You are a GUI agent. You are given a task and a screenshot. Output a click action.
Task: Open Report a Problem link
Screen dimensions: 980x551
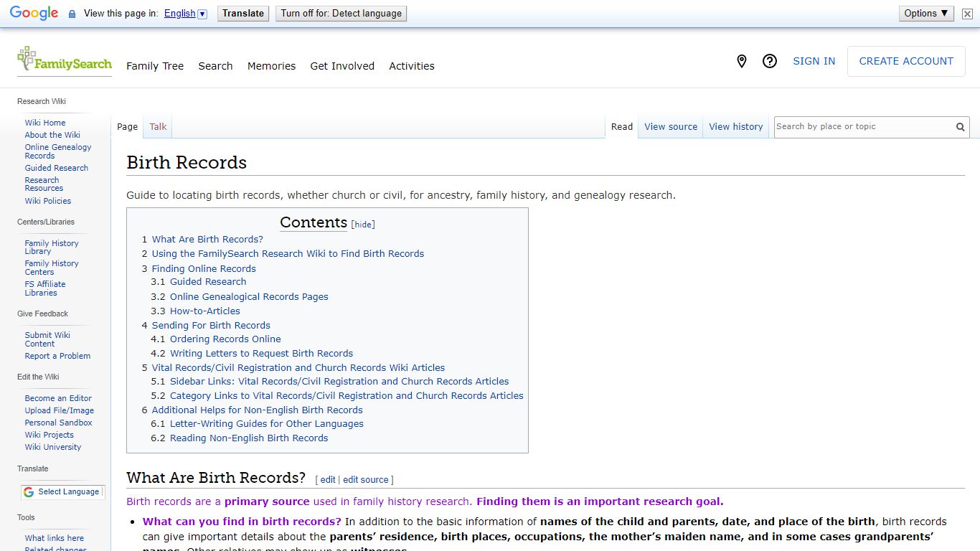(x=57, y=356)
